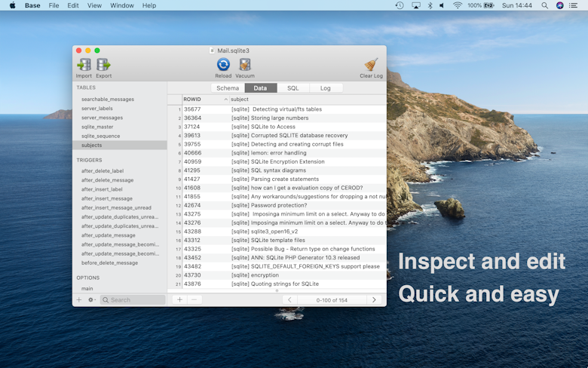Image resolution: width=588 pixels, height=368 pixels.
Task: Go to next page of rows
Action: (374, 299)
